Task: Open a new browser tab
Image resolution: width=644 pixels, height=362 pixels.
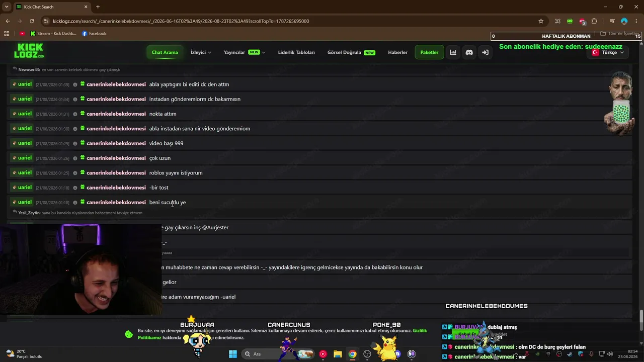Action: [x=98, y=7]
